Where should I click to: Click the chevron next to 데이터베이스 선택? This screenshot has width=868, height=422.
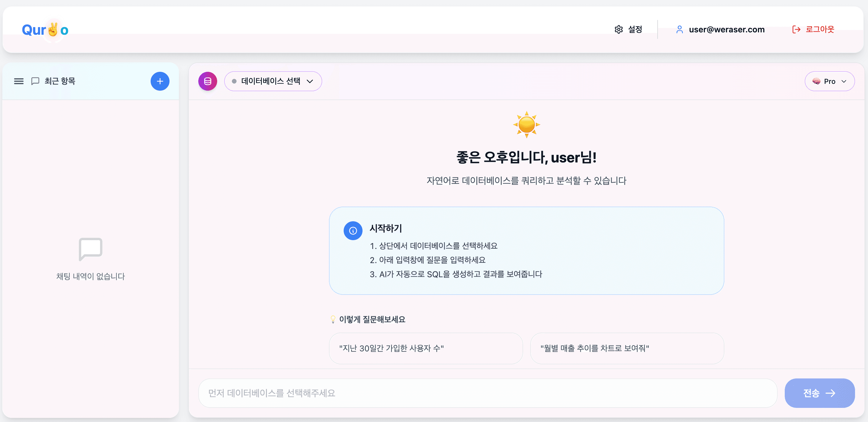pyautogui.click(x=310, y=81)
